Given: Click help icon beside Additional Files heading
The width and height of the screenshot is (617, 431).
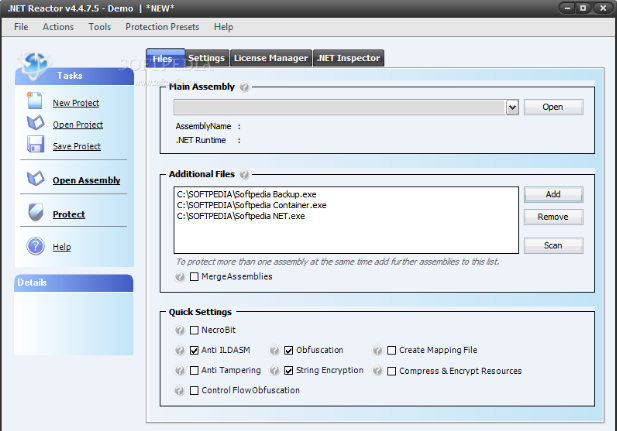Looking at the screenshot, I should [244, 174].
